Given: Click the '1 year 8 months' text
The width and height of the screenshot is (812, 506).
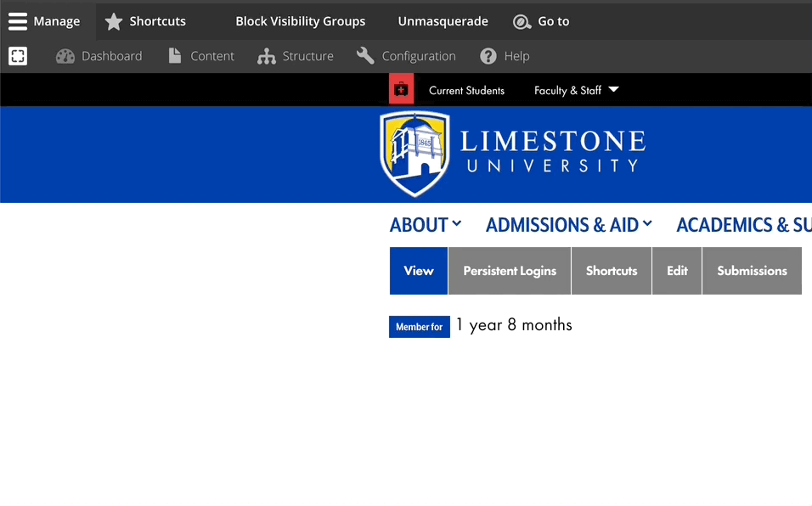Looking at the screenshot, I should pyautogui.click(x=514, y=325).
